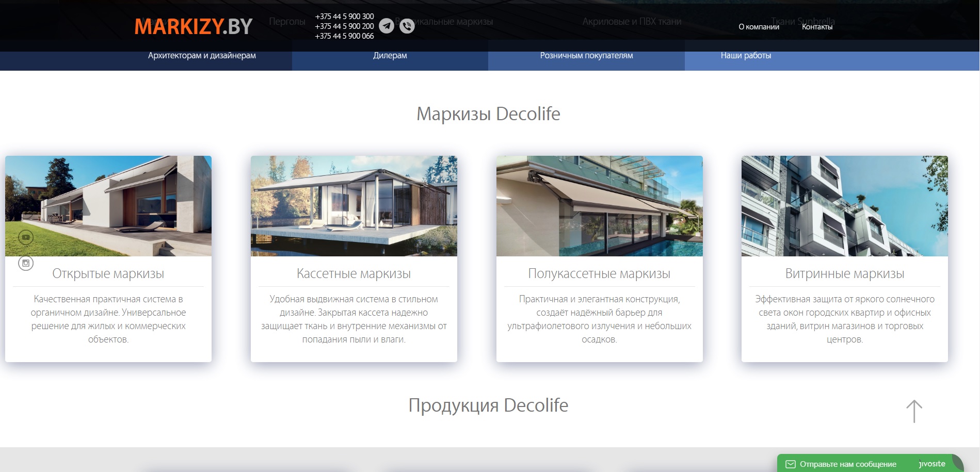Click the Полукассетные маркизы title

click(600, 274)
